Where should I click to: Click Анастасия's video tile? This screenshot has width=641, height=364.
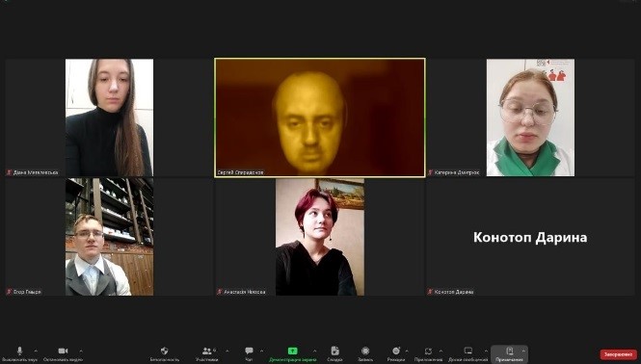coord(320,237)
